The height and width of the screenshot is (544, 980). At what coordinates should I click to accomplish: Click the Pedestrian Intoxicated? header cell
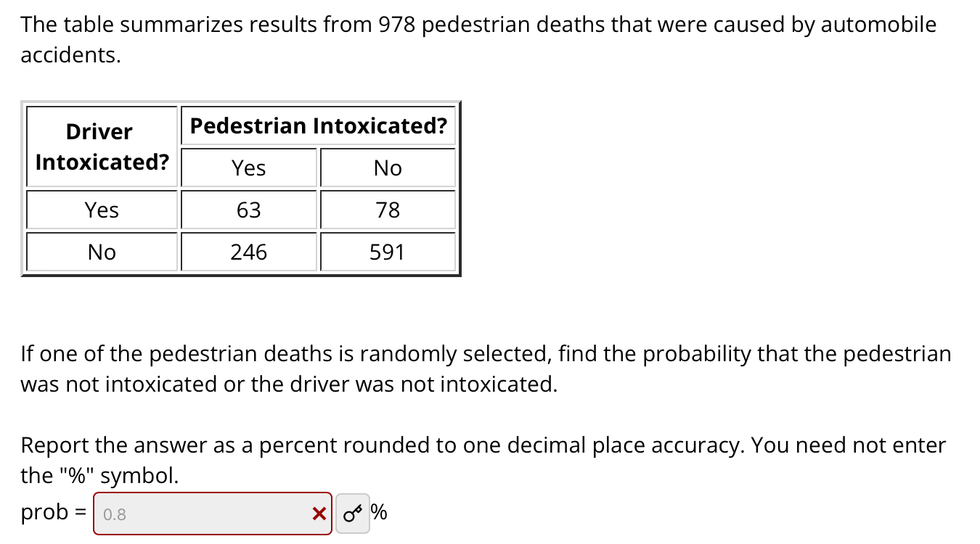point(317,125)
